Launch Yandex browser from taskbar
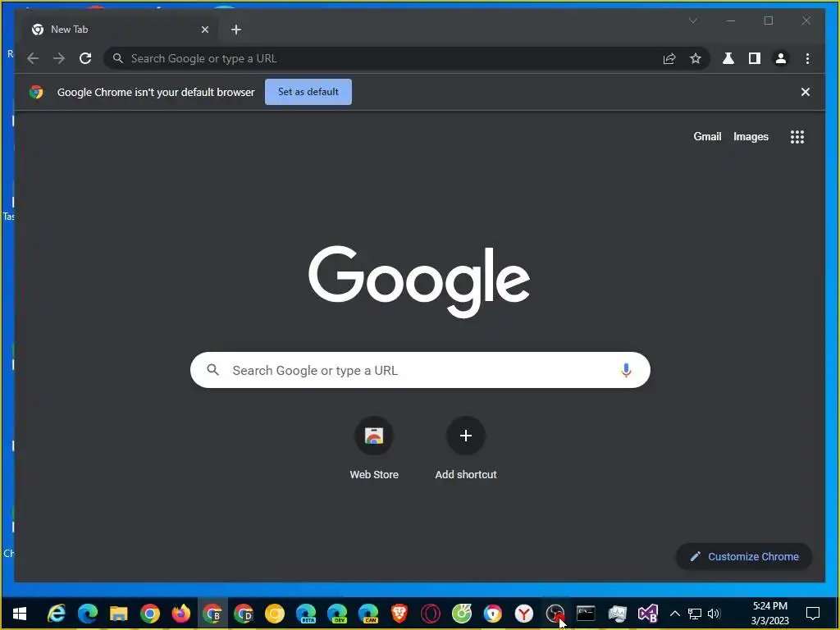 pos(524,614)
